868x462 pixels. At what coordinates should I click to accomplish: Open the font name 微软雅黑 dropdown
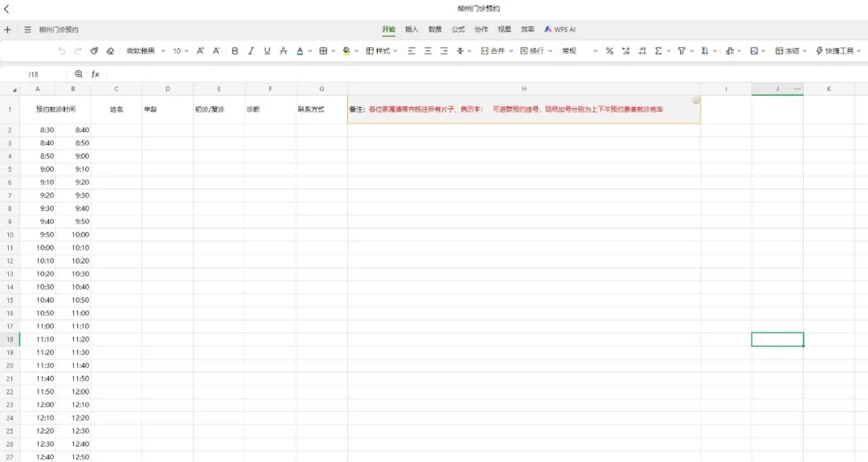[x=145, y=51]
